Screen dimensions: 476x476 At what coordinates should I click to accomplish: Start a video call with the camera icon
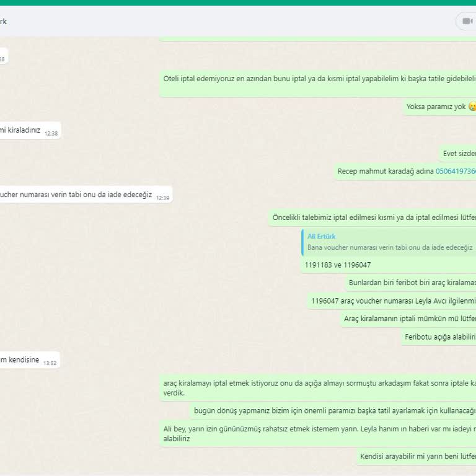[467, 21]
